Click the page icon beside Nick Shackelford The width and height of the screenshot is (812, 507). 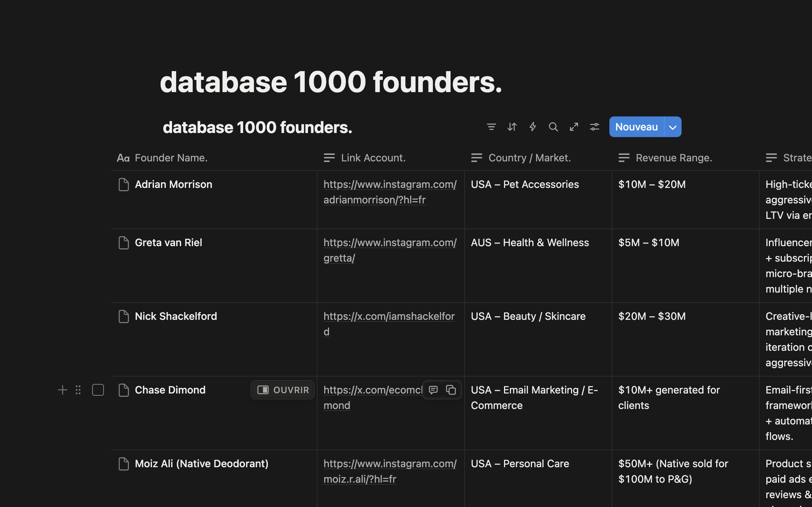click(x=123, y=317)
